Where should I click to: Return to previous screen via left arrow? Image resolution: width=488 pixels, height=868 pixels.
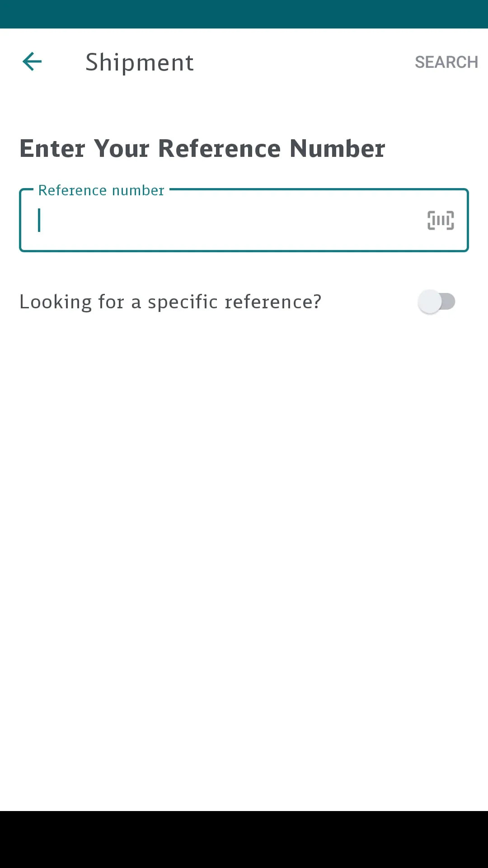(32, 61)
